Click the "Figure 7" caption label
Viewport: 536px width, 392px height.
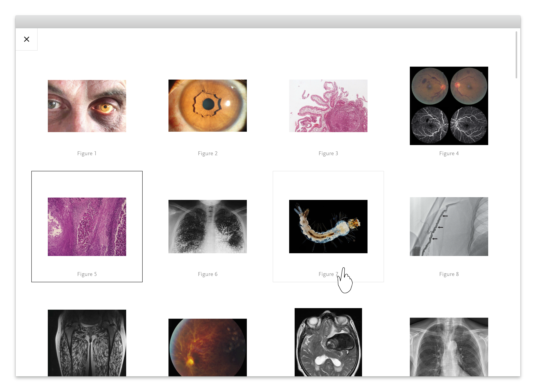click(x=328, y=274)
